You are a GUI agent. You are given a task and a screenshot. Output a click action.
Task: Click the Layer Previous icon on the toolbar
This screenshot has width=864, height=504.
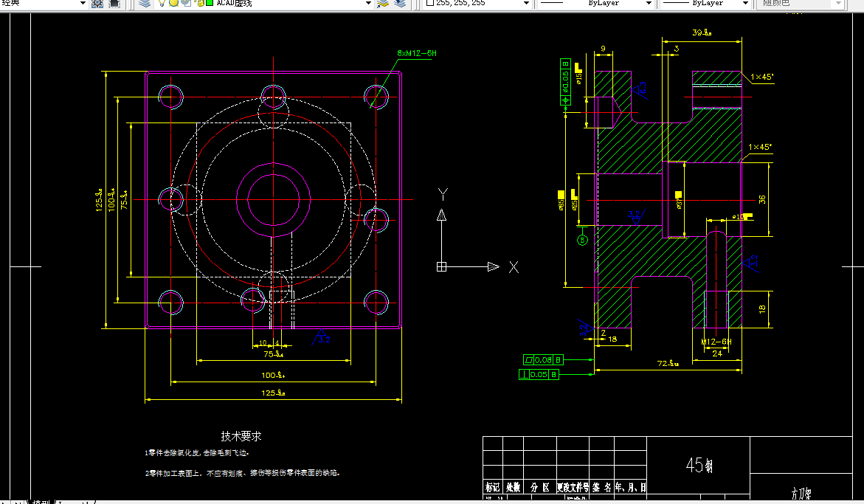pyautogui.click(x=401, y=4)
